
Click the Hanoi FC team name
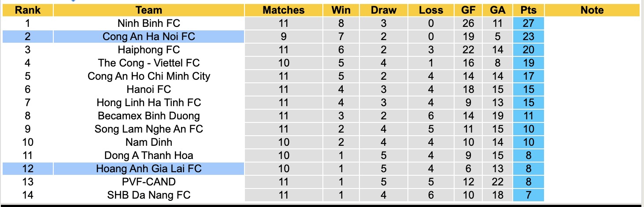149,89
